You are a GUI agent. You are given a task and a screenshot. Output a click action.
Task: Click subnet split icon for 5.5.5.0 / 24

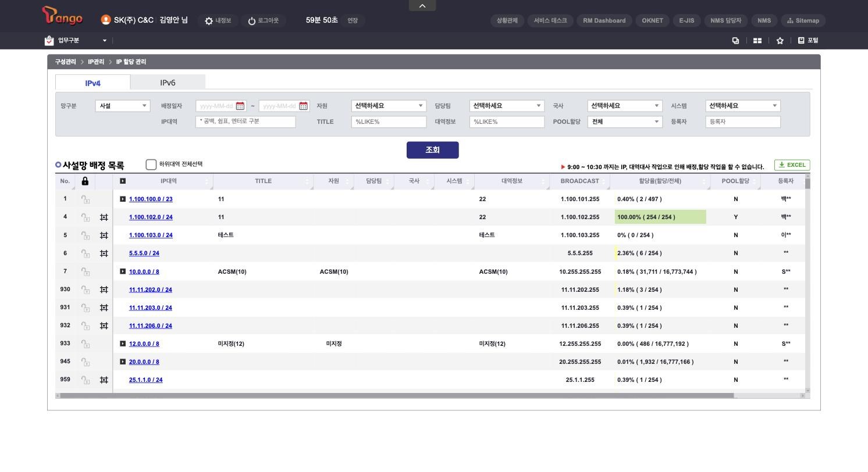click(104, 253)
